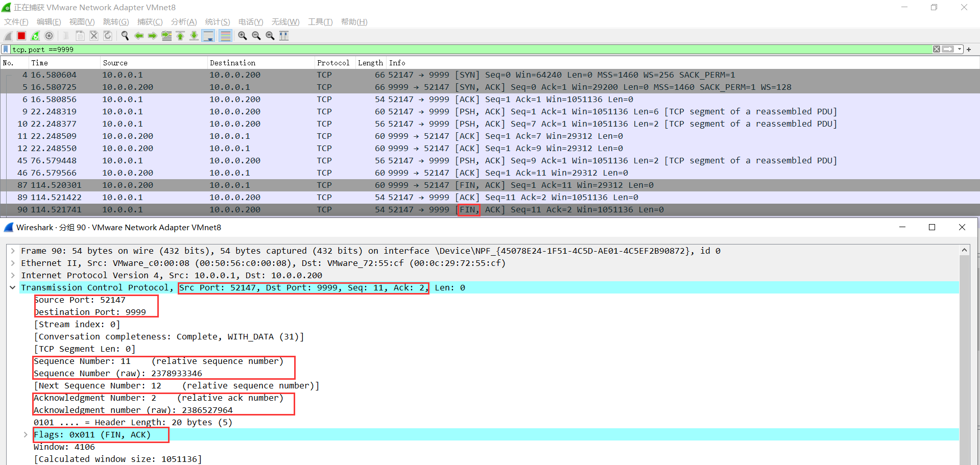Screen dimensions: 980x465
Task: Zoom out on packet text
Action: pyautogui.click(x=256, y=36)
